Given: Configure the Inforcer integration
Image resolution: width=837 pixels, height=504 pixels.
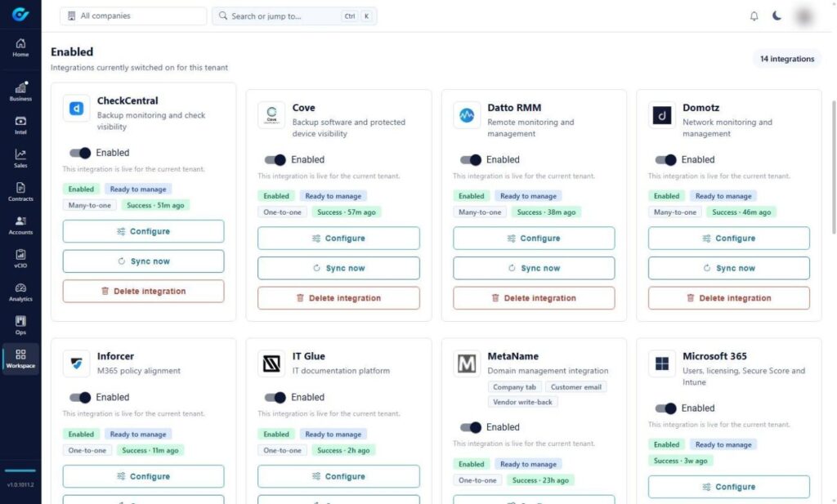Looking at the screenshot, I should tap(144, 476).
